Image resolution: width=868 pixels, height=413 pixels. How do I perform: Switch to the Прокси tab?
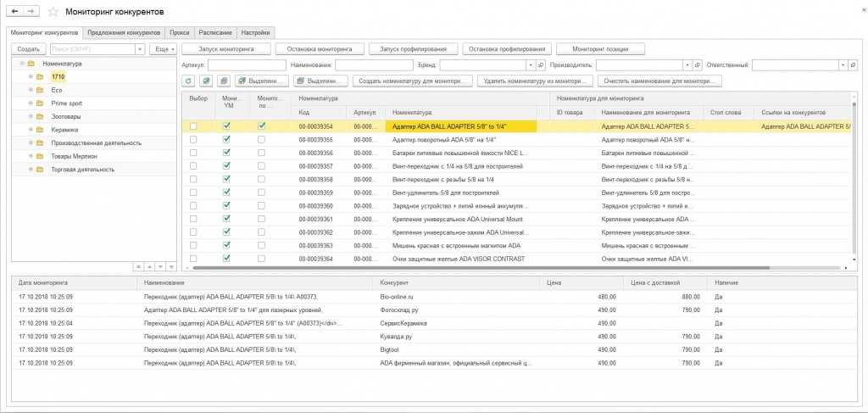(179, 32)
